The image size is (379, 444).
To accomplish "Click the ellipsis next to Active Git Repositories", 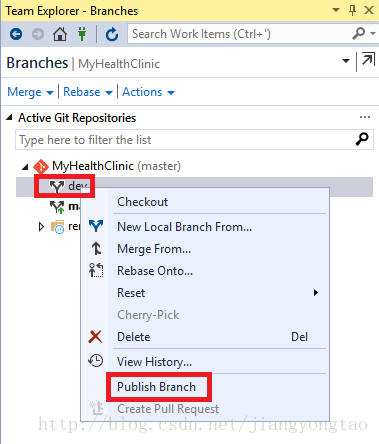I will pos(365,117).
